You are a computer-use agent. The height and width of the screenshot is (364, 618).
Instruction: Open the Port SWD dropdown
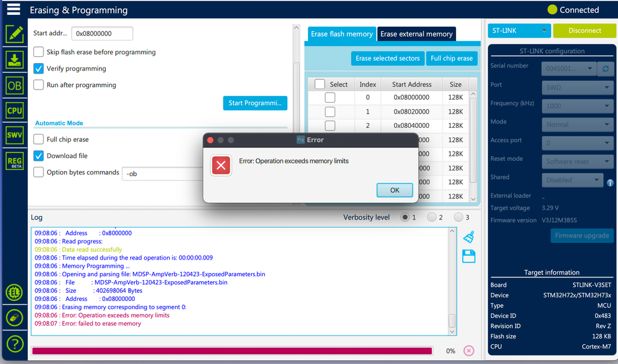click(577, 88)
